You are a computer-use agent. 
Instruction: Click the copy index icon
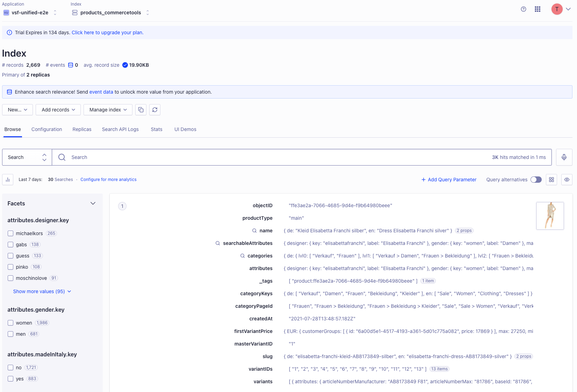pos(141,110)
